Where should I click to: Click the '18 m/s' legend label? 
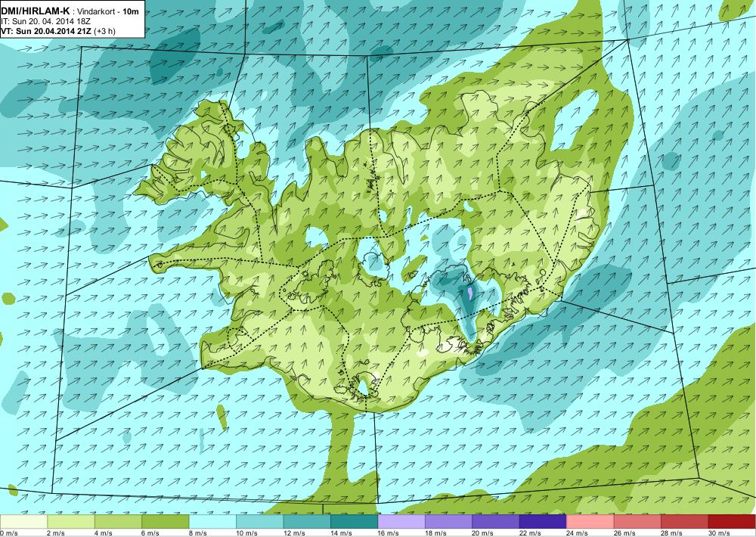point(435,533)
